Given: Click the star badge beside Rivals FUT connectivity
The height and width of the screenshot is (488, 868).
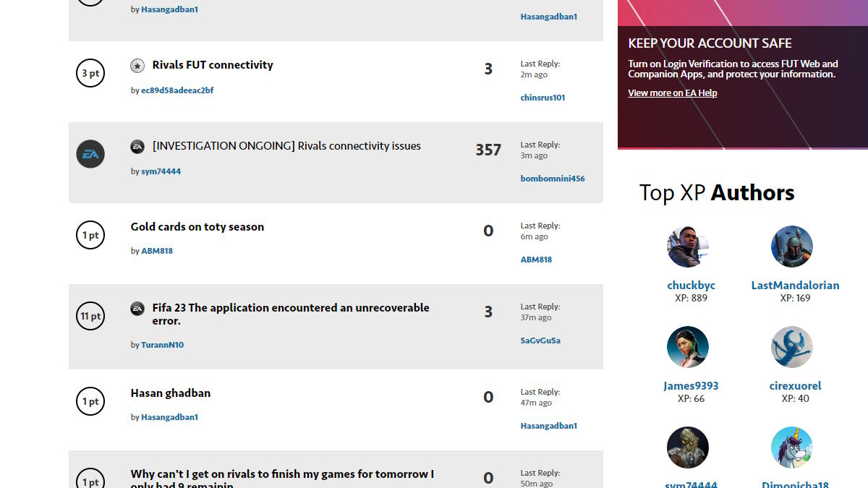Looking at the screenshot, I should click(137, 66).
